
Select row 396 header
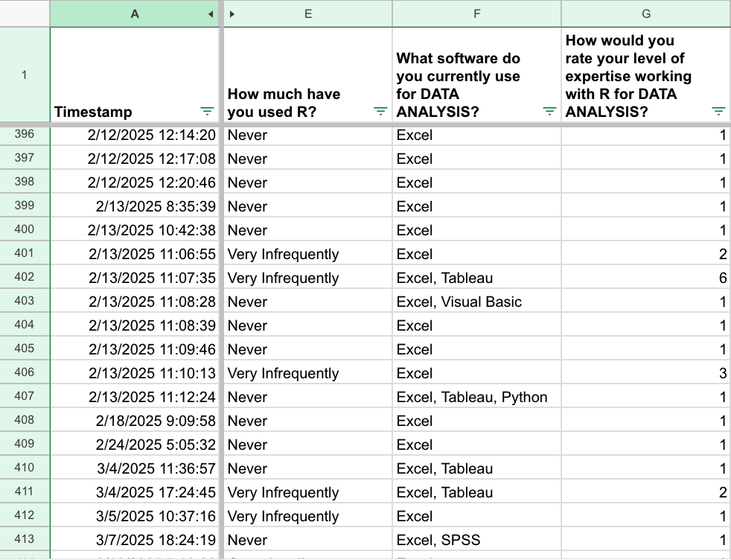point(25,134)
